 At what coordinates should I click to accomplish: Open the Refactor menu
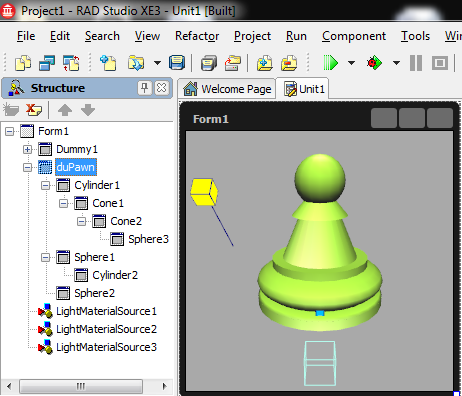tap(197, 36)
